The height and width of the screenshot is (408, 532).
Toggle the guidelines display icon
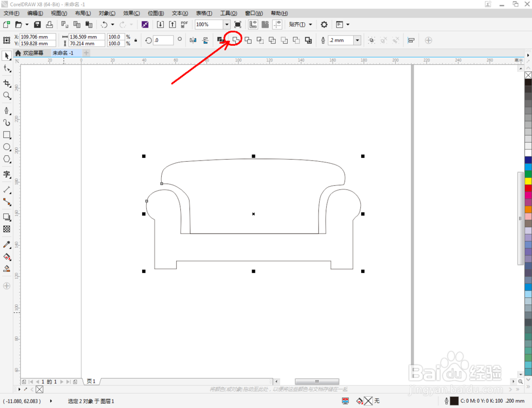pos(278,24)
